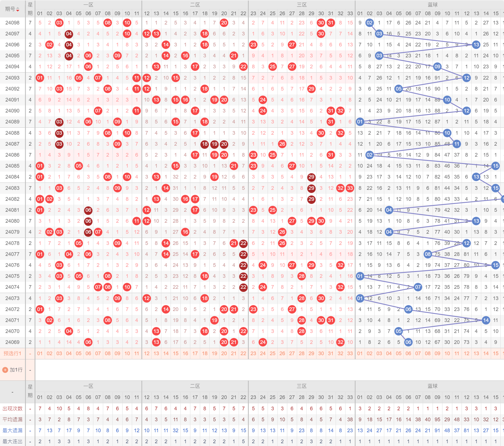
Task: Click blue ball 07 in row 24074
Action: pyautogui.click(x=418, y=287)
